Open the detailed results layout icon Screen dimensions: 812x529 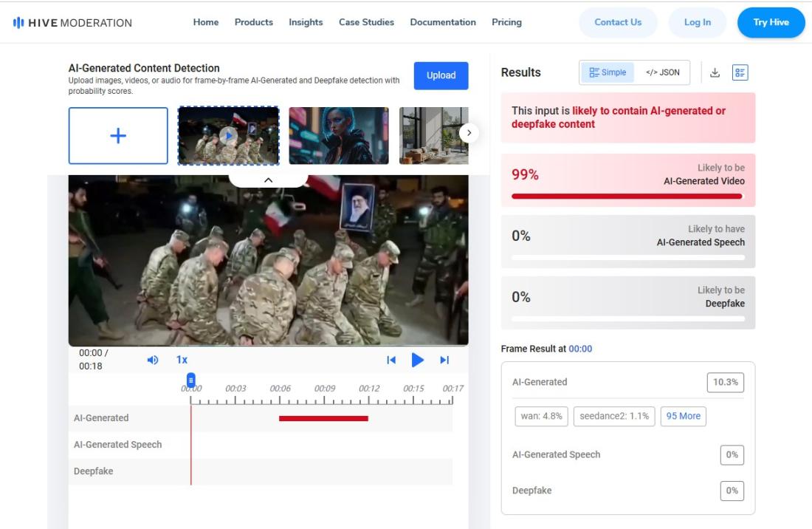pos(740,72)
